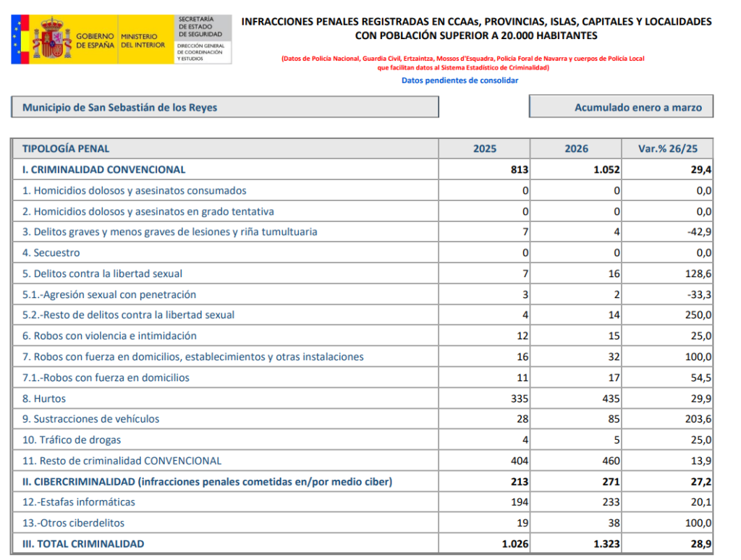Select the 2025 value '28' for vehículos

point(522,419)
